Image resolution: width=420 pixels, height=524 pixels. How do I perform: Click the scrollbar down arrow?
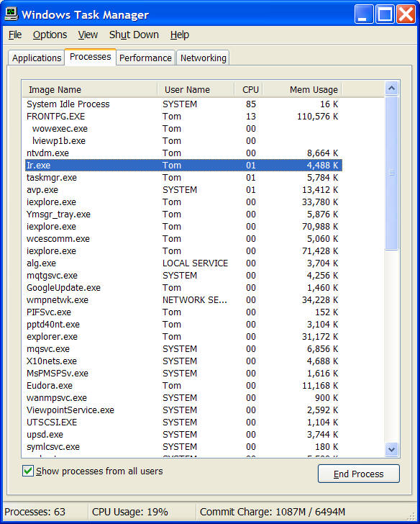392,449
